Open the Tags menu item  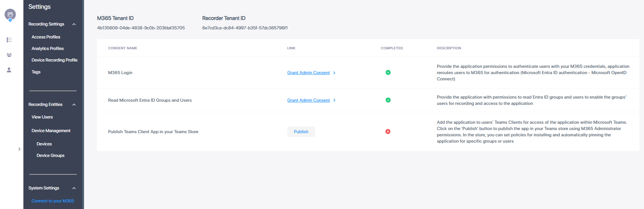click(x=36, y=72)
